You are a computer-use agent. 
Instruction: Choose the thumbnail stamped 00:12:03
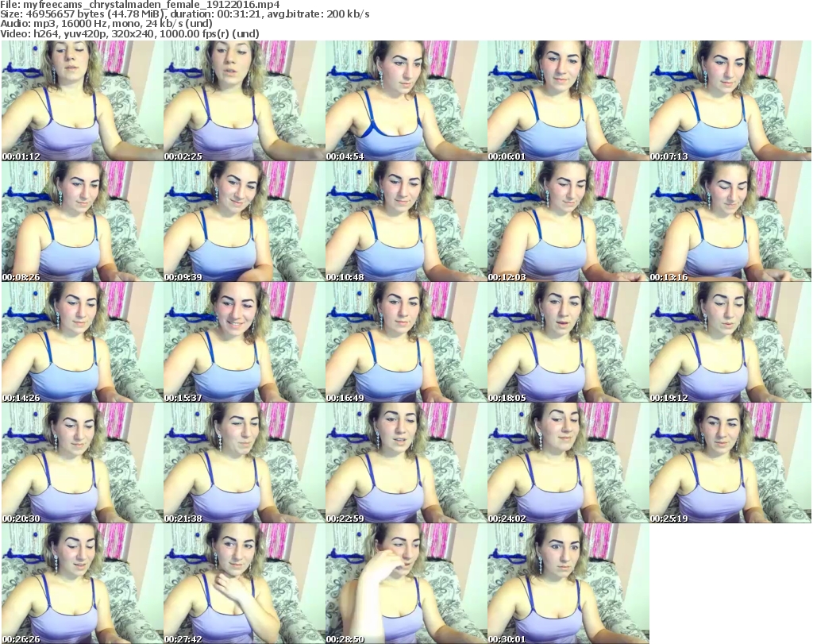[568, 222]
